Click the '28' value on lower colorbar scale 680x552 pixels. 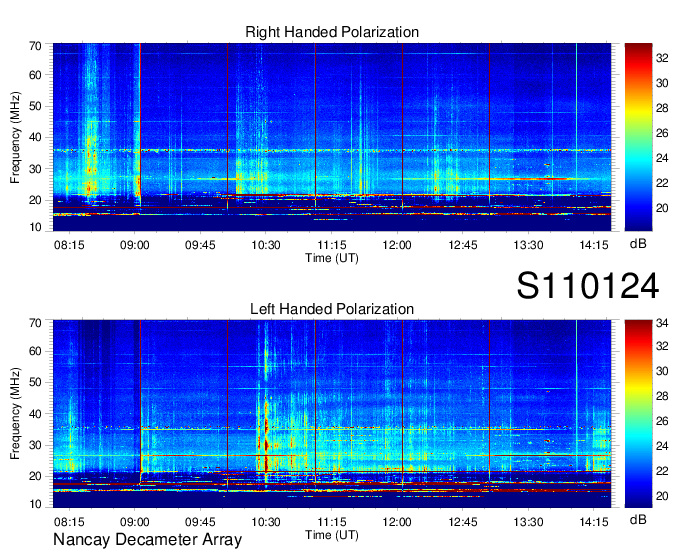pos(662,396)
